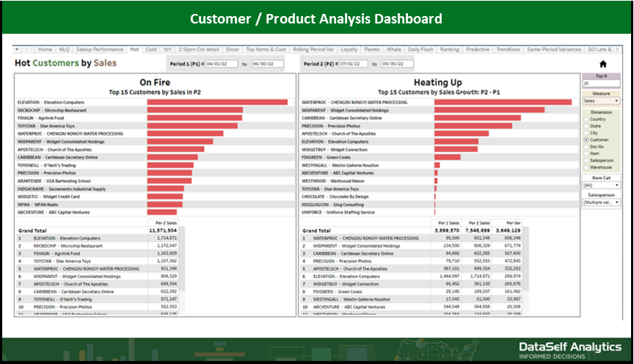Select the Doc No dimension radio button
Screen dimensions: 634x364
586,147
